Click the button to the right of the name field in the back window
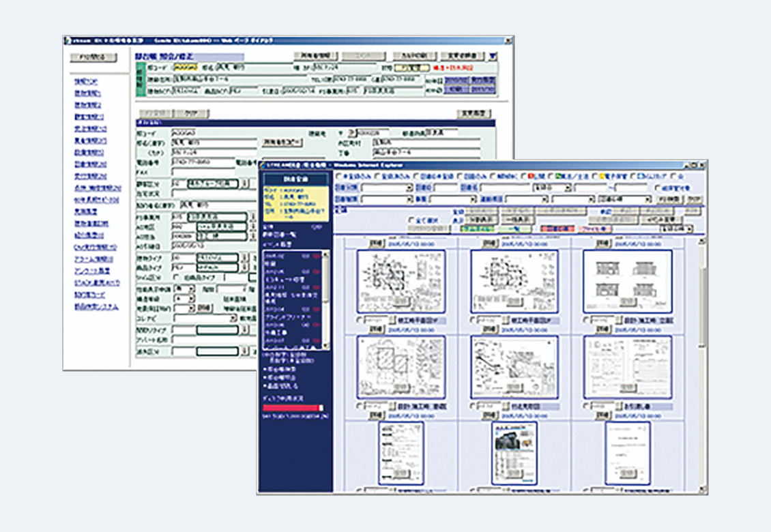 (x=282, y=142)
